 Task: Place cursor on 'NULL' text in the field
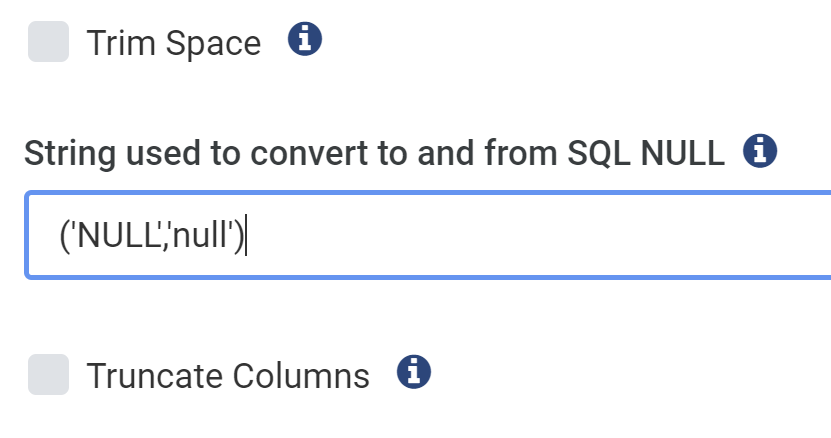[119, 234]
